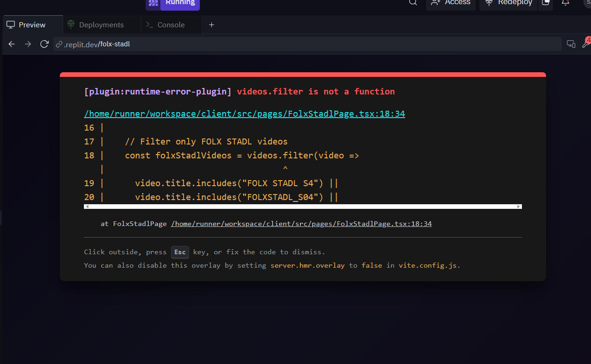Viewport: 591px width, 364px height.
Task: Toggle the device view icon
Action: point(571,44)
